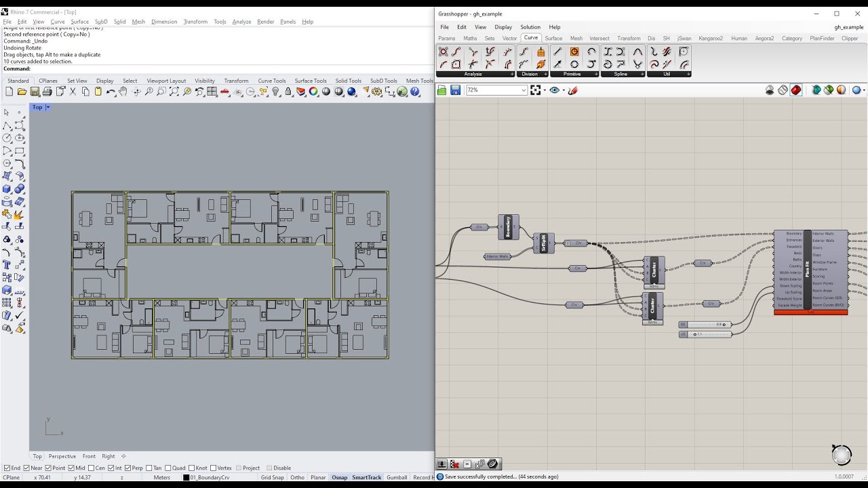Enable the Quad osnap checkbox
The image size is (868, 488).
tap(168, 468)
